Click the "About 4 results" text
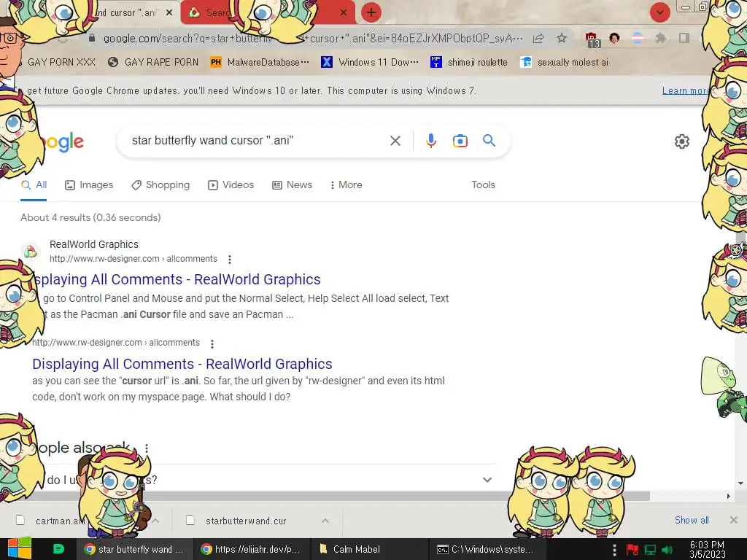This screenshot has height=560, width=747. pyautogui.click(x=90, y=217)
